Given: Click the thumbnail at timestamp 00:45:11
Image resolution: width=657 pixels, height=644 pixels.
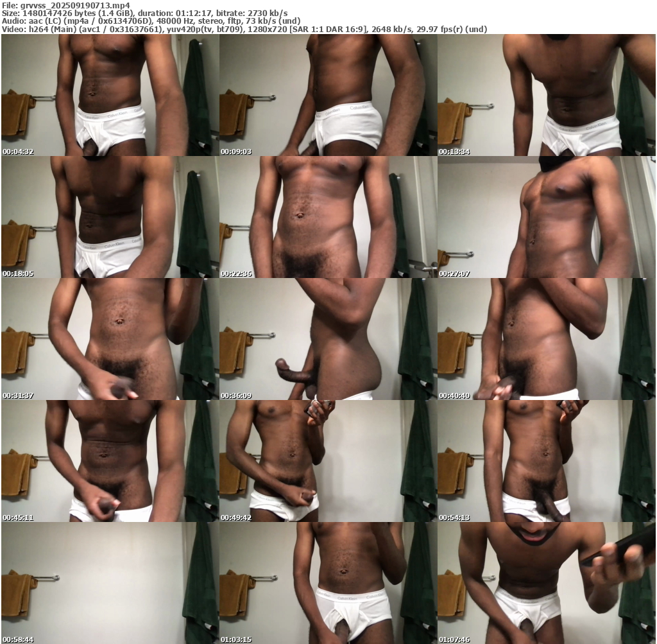Looking at the screenshot, I should [110, 461].
